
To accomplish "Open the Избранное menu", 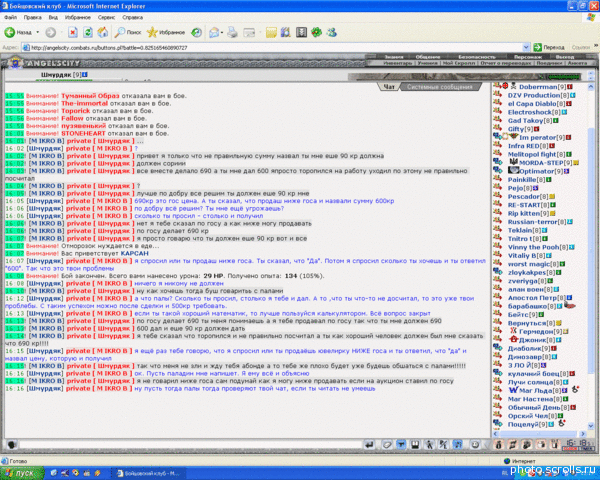I will click(x=78, y=17).
